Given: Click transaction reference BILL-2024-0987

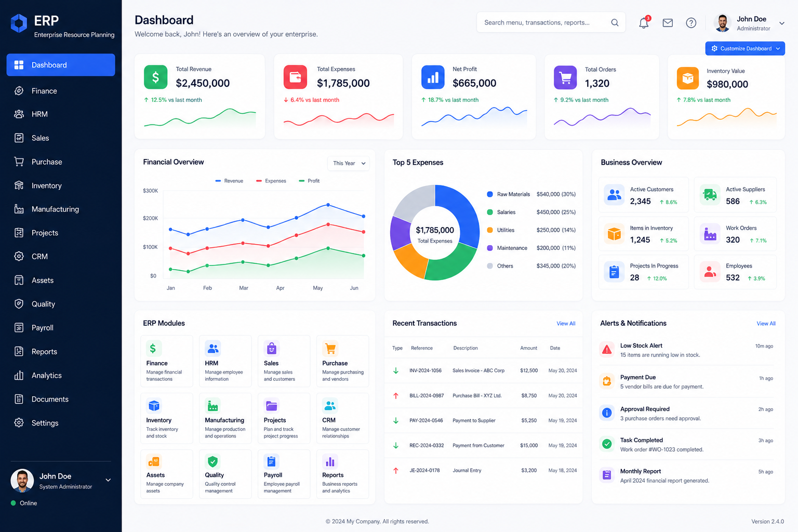Looking at the screenshot, I should point(427,395).
